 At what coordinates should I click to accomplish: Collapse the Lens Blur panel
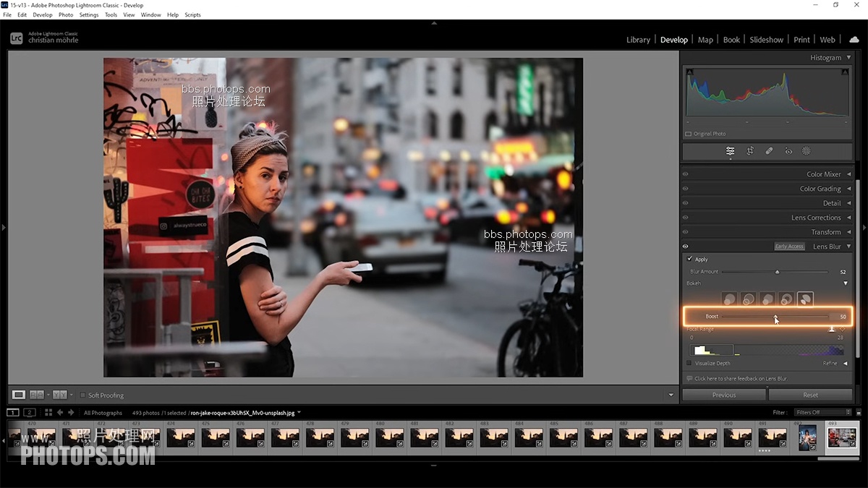(x=848, y=247)
